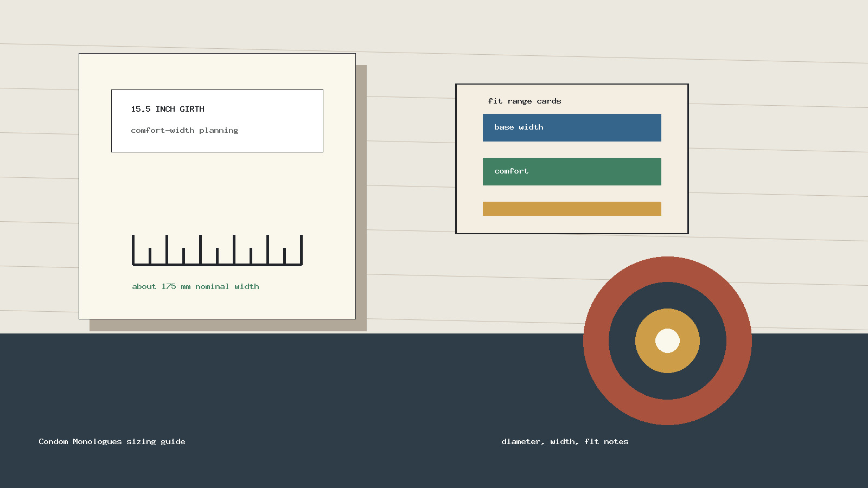Select the blue base width card

pos(572,127)
